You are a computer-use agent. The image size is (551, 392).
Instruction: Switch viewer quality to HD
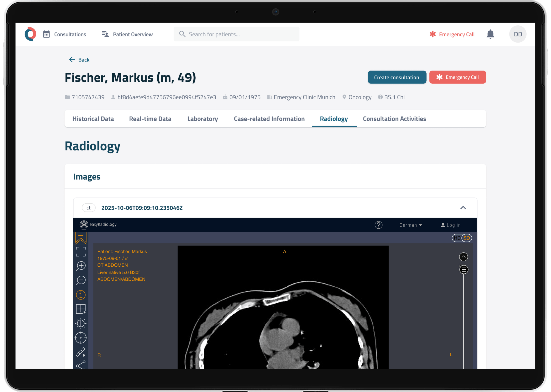point(457,238)
